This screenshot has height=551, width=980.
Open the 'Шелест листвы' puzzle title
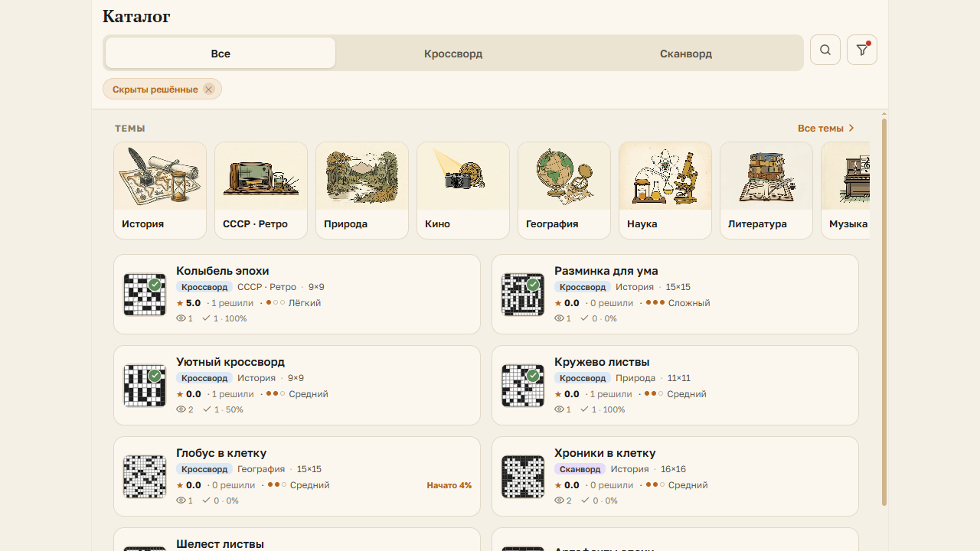pyautogui.click(x=220, y=544)
